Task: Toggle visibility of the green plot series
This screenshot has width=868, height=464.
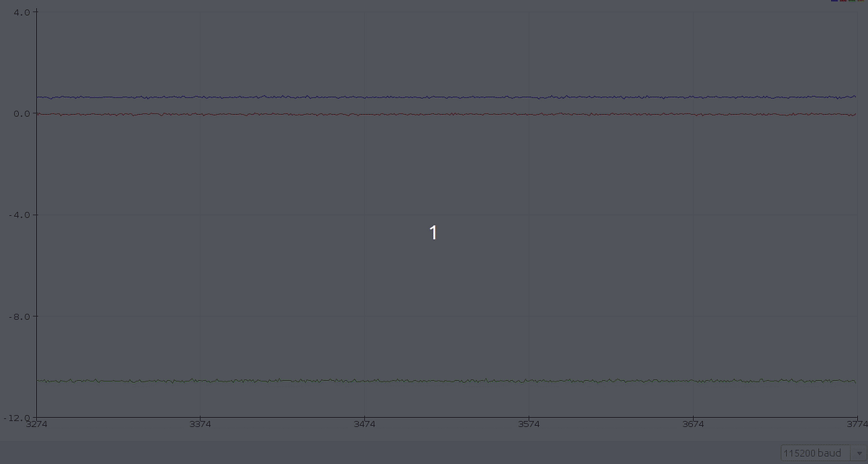Action: click(852, 1)
